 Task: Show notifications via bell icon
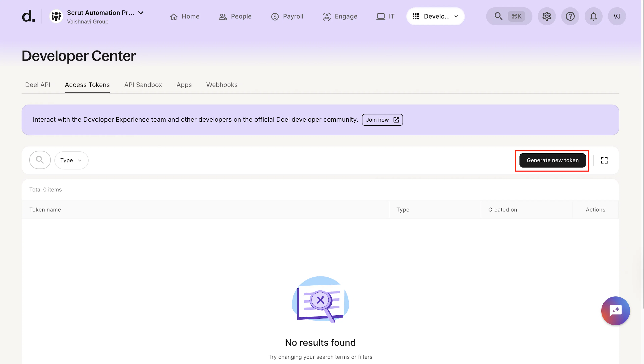point(594,16)
